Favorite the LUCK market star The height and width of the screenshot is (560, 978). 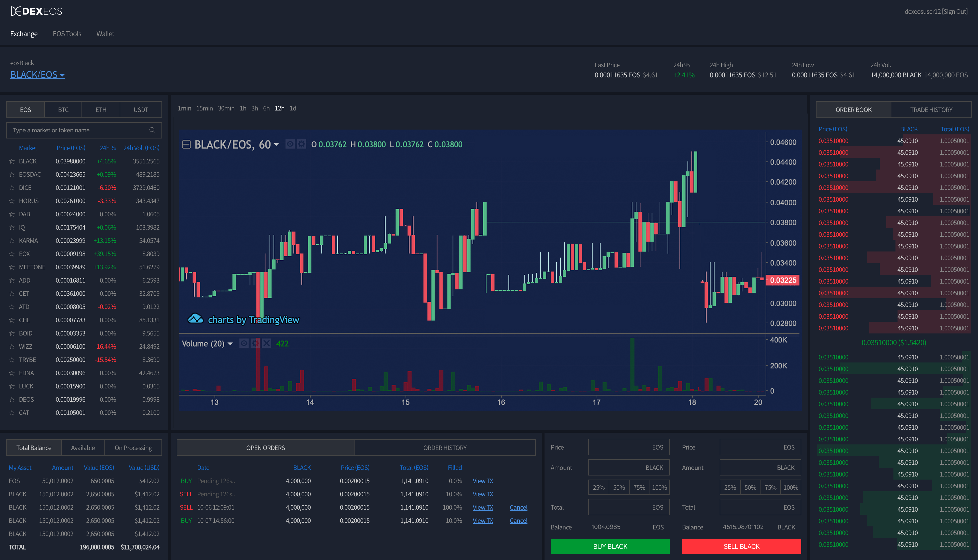[x=12, y=386]
